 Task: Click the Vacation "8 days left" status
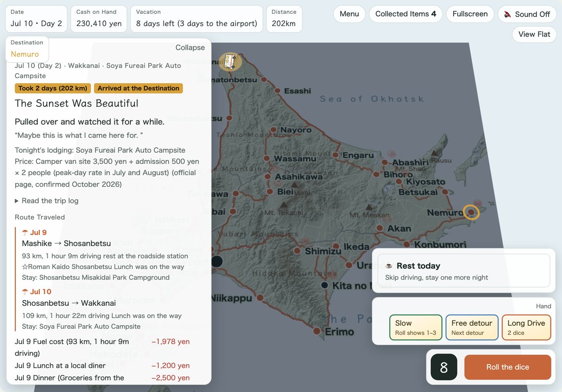click(x=196, y=18)
